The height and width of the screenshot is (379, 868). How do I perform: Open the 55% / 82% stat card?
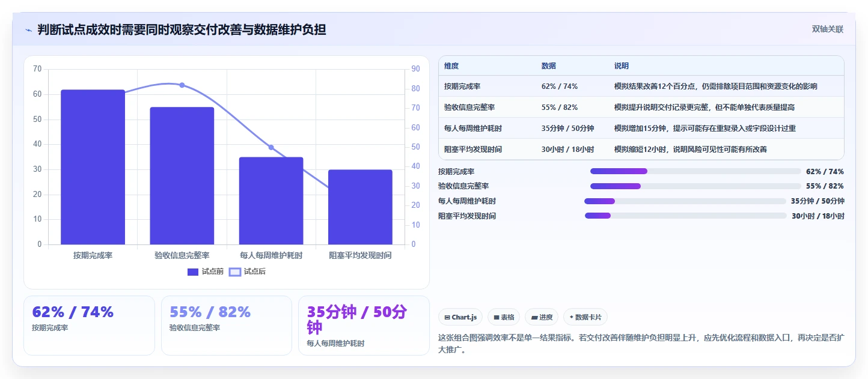pyautogui.click(x=227, y=326)
